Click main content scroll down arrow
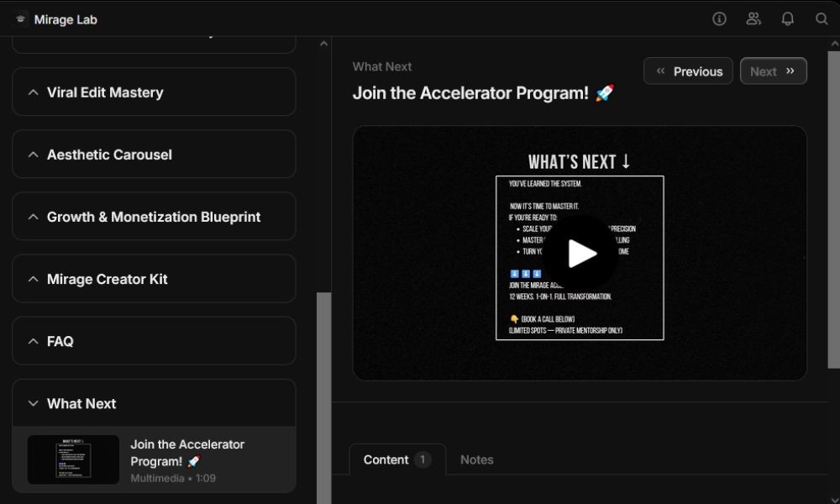Screen dimensions: 840x504 click(x=834, y=499)
